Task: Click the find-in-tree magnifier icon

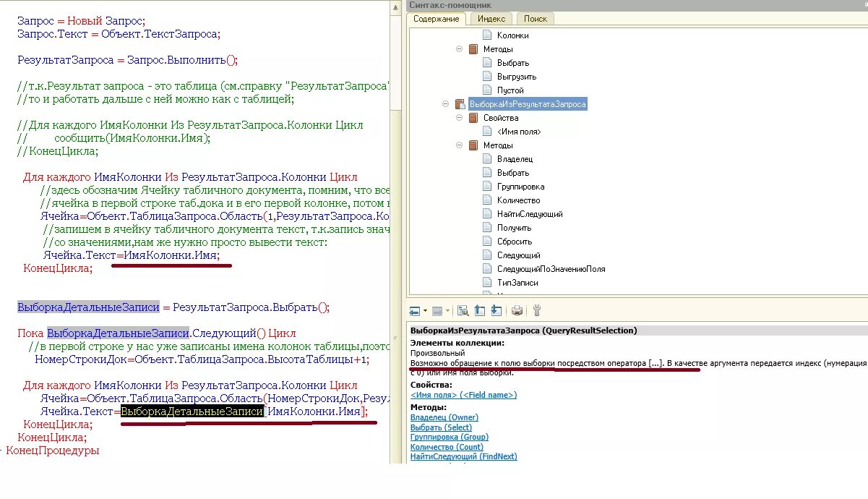Action: 463,311
